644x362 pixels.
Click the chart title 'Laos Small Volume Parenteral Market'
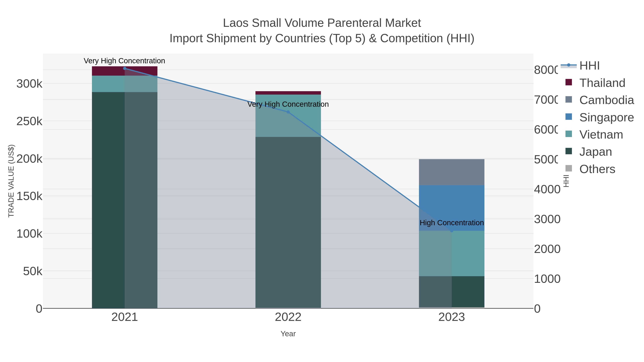point(322,23)
